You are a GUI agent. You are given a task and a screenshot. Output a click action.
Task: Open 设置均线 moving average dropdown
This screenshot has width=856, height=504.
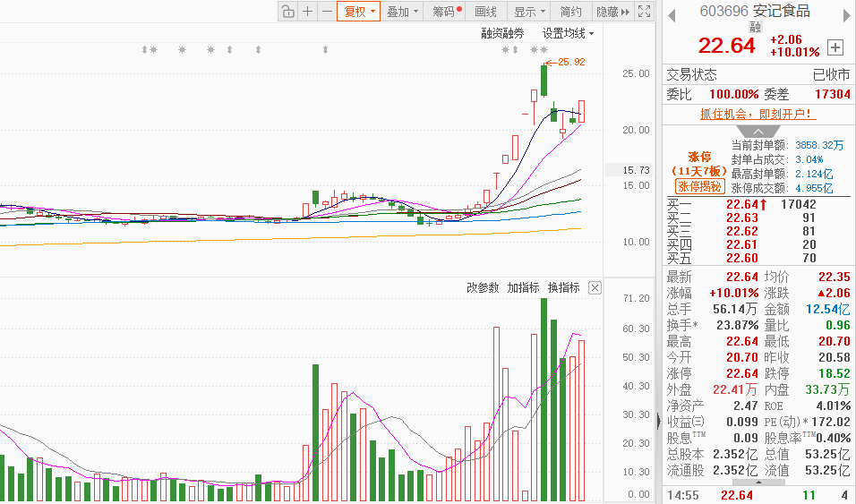point(568,33)
